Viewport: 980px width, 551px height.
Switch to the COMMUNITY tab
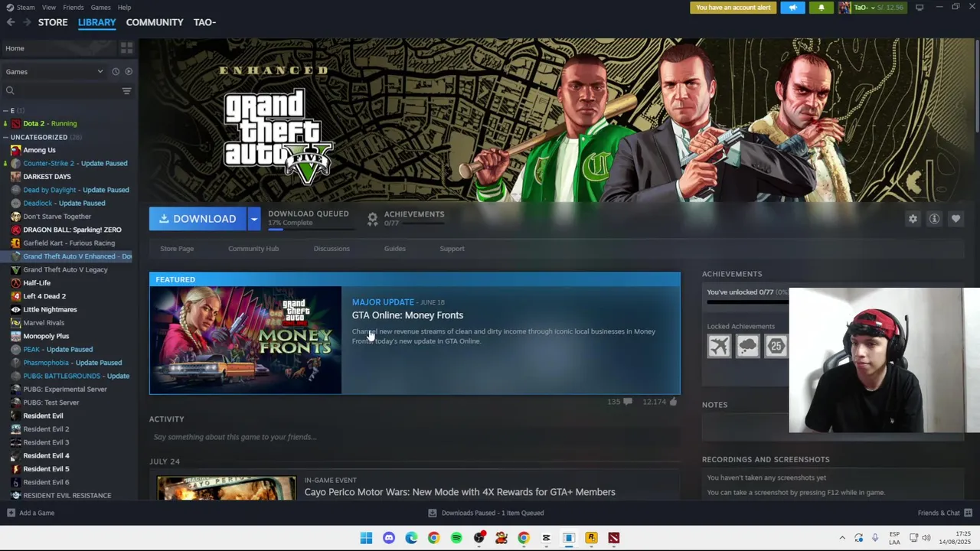point(155,22)
